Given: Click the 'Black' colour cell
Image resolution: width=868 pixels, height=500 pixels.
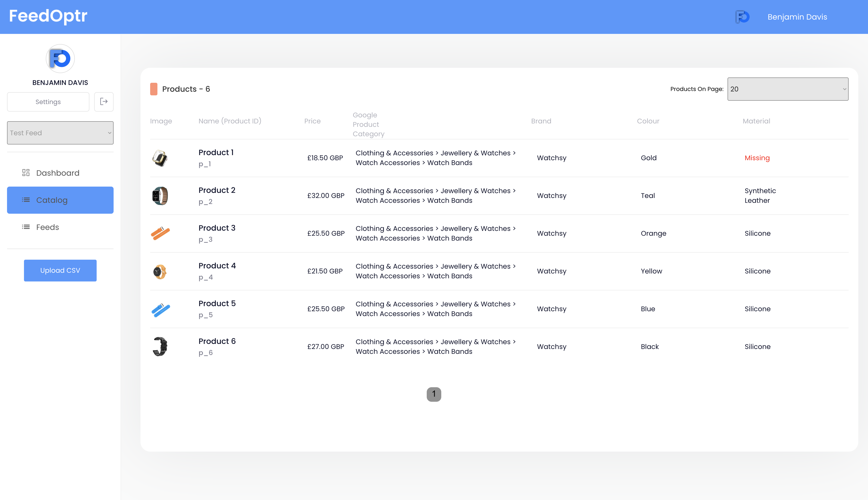Looking at the screenshot, I should click(650, 347).
